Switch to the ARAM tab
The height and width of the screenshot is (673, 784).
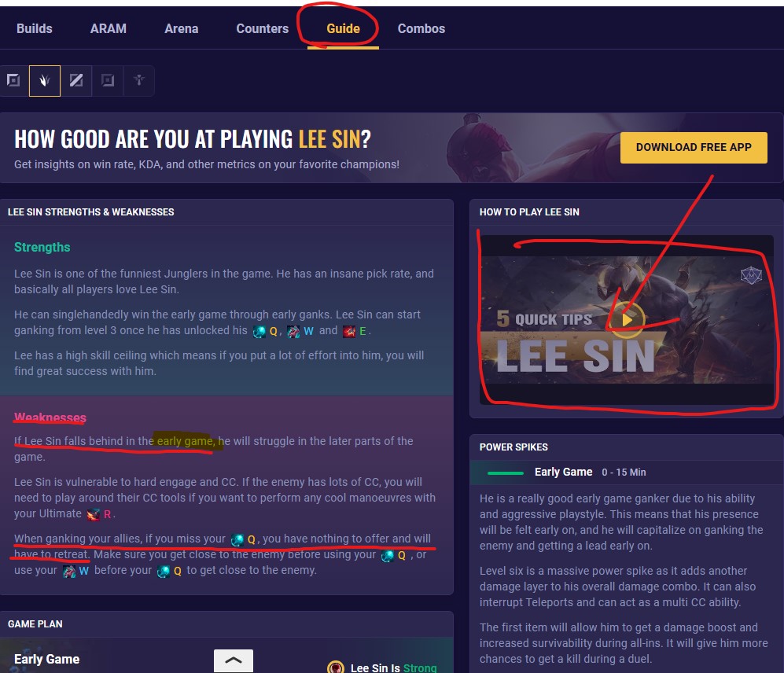(x=109, y=28)
